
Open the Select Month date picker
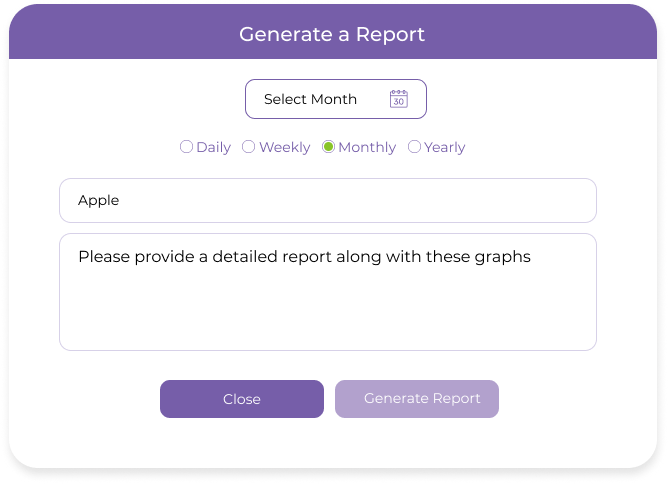click(335, 99)
